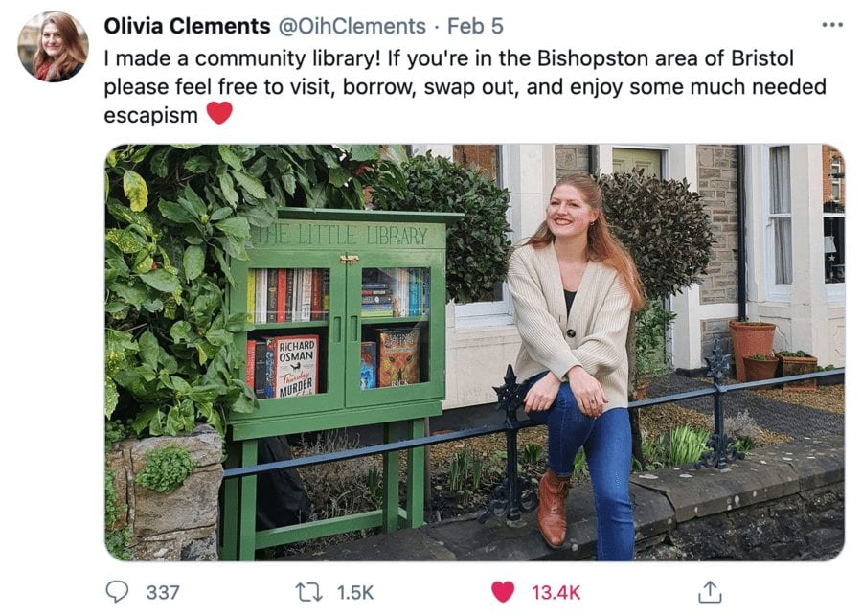Click the Feb 5 timestamp
The image size is (862, 616).
[475, 26]
